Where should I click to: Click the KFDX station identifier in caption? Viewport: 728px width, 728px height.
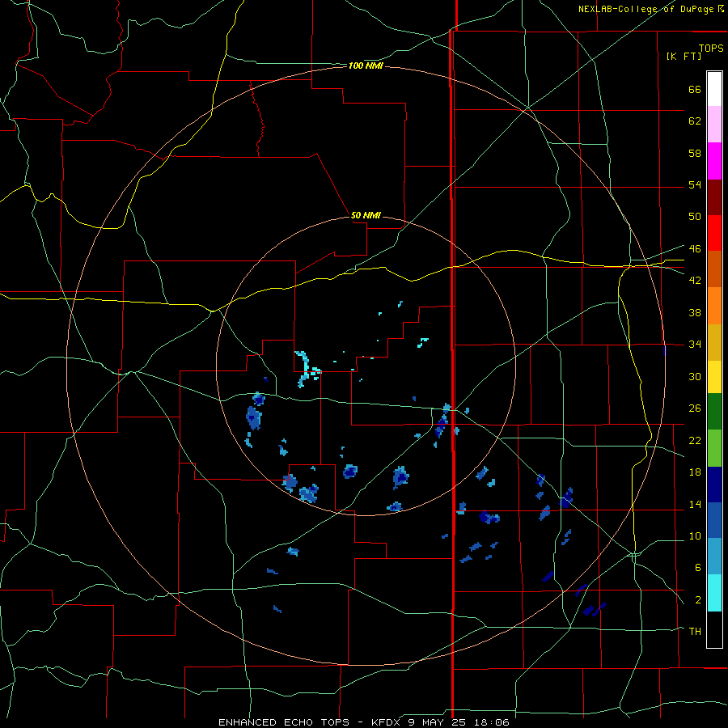coord(387,722)
